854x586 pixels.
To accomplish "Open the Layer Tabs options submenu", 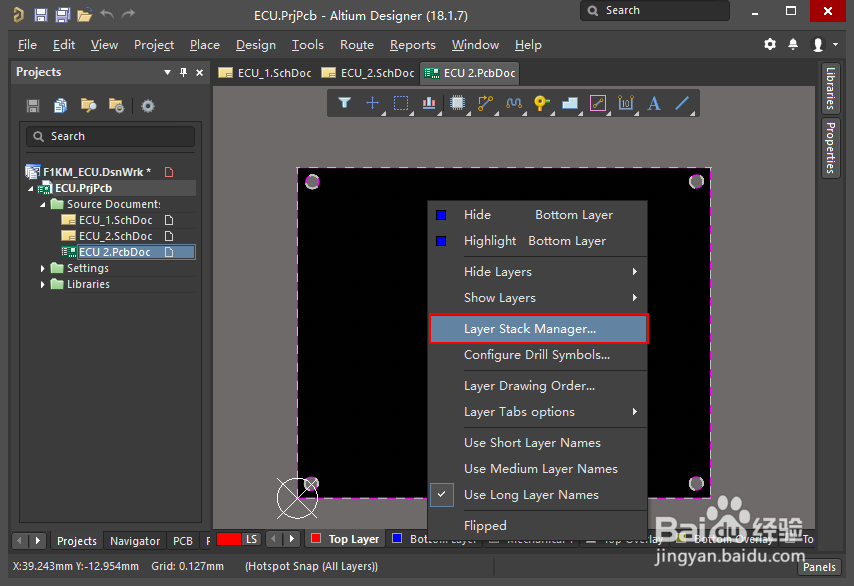I will click(538, 412).
